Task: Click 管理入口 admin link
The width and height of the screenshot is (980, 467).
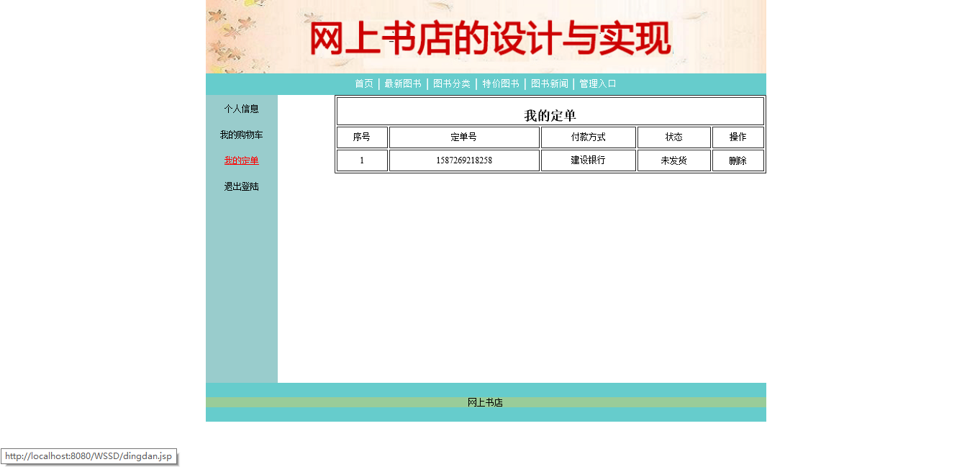Action: [598, 83]
